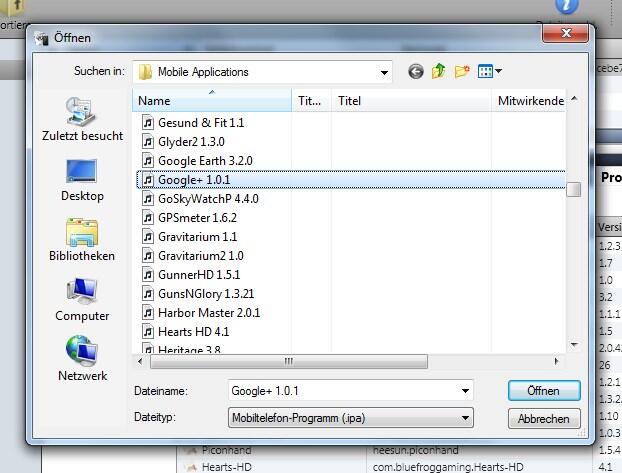Click the Abbrechen button
Viewport: 622px width, 473px height.
coord(544,419)
